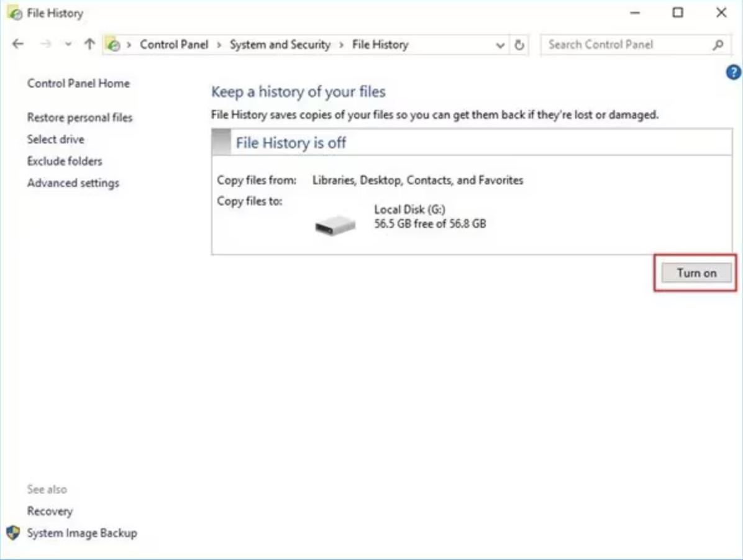
Task: Open the Exclude folders link
Action: (64, 161)
